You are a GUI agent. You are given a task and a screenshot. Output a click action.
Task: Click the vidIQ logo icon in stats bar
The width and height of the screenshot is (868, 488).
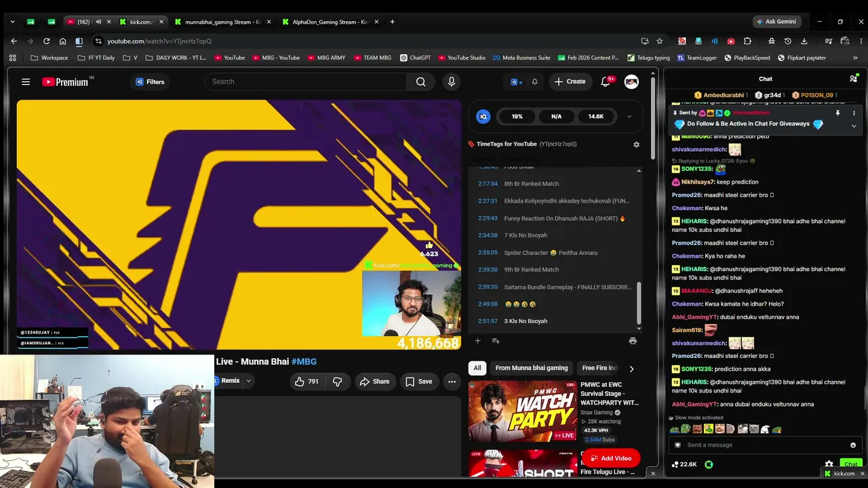[x=484, y=117]
